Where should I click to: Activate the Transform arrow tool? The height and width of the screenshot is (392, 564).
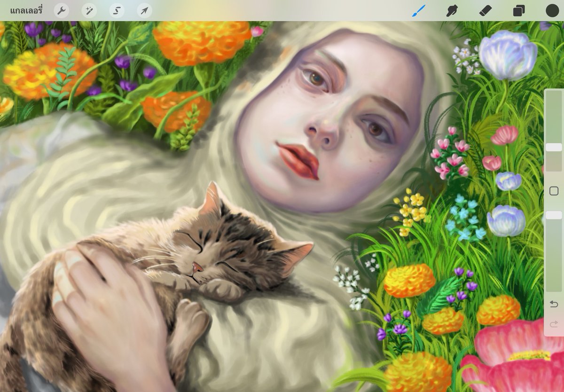pyautogui.click(x=145, y=10)
